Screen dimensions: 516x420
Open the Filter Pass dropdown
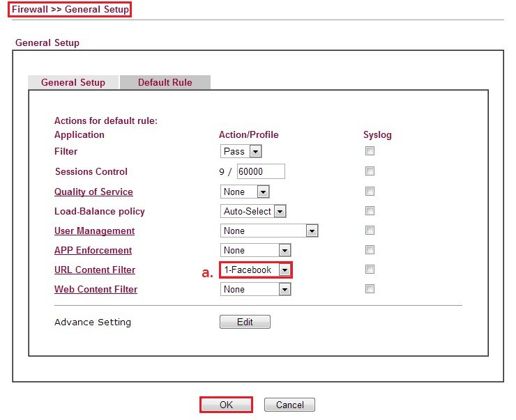(x=241, y=151)
